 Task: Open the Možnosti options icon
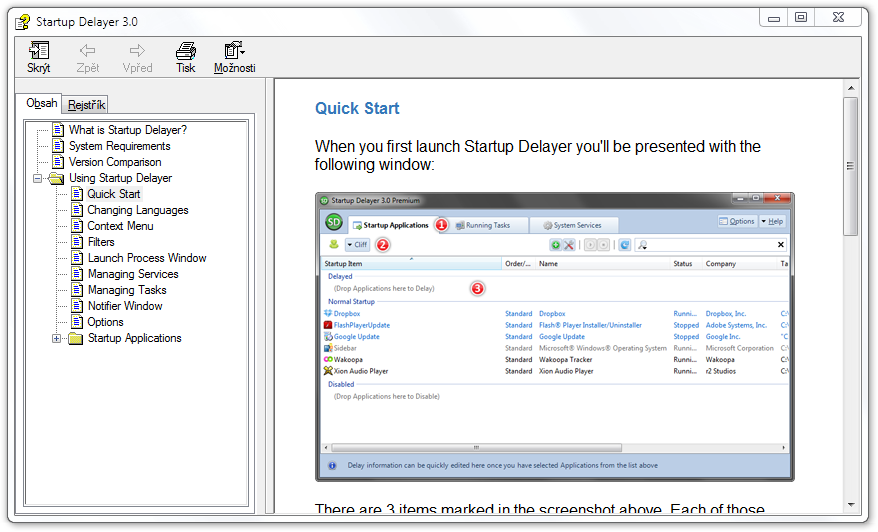[234, 50]
